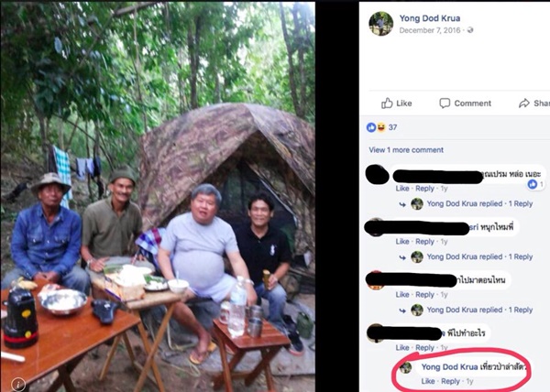550x392 pixels.
Task: Click the Like thumbs-up button
Action: tap(396, 103)
